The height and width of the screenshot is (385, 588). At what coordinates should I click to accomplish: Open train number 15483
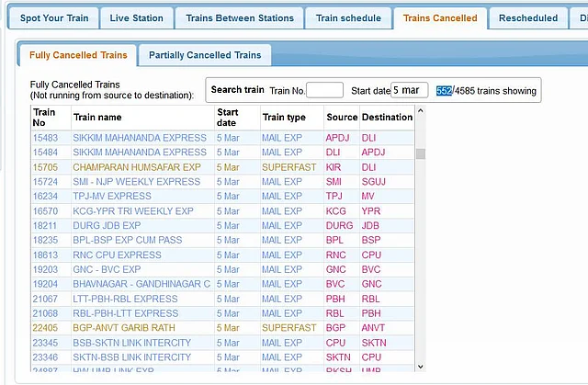point(45,138)
